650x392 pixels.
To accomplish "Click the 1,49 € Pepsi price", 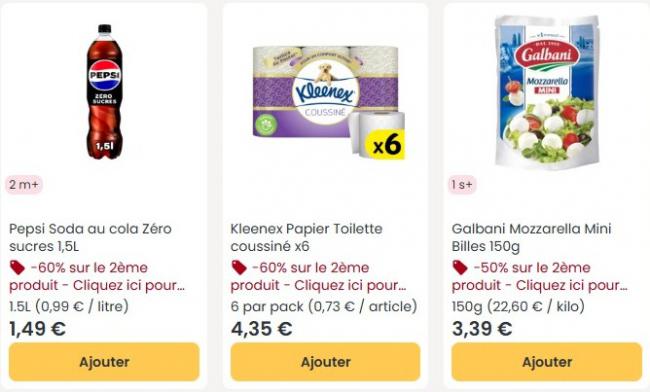I will click(x=37, y=329).
